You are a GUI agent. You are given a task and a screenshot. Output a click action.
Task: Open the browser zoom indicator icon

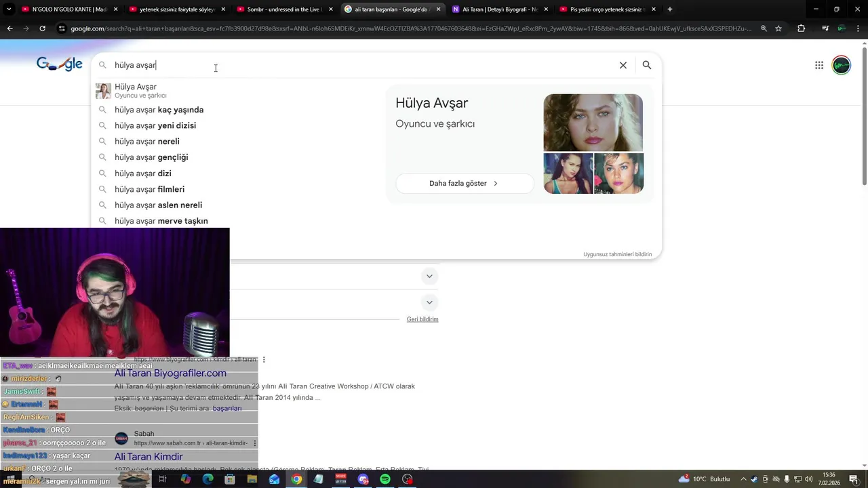click(x=764, y=28)
